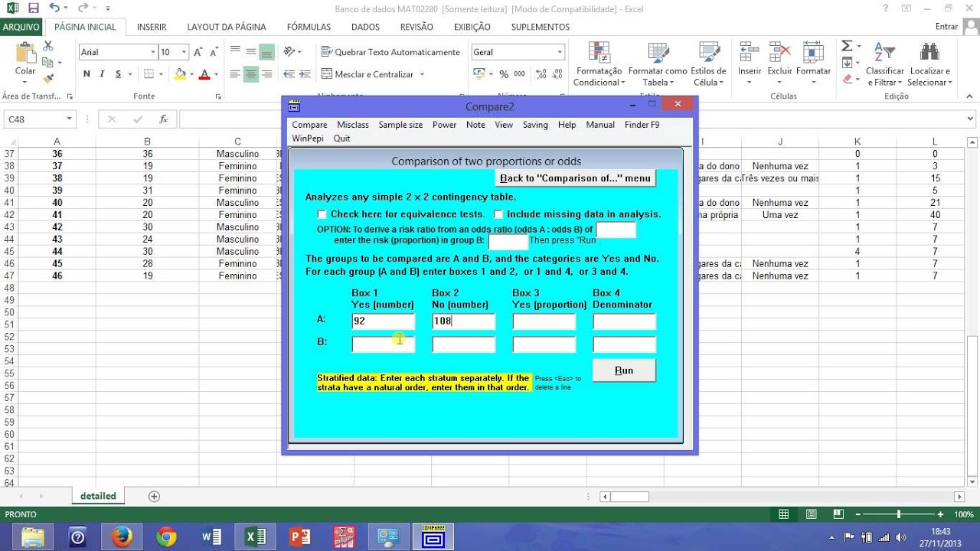Open the Power menu in Compare2
This screenshot has height=551, width=980.
444,125
